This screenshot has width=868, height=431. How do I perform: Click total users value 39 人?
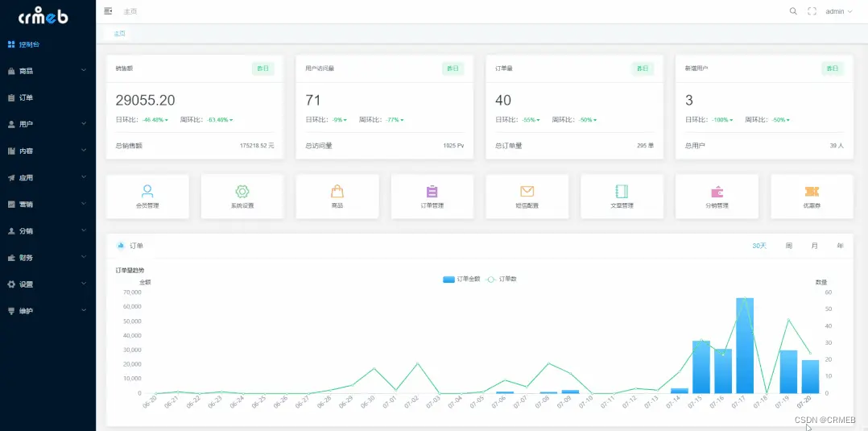point(837,146)
